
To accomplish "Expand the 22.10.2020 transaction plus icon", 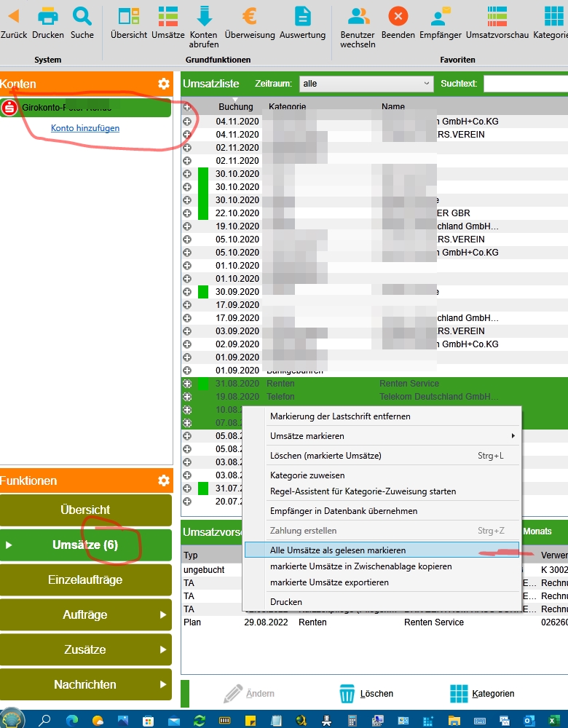I will [187, 213].
